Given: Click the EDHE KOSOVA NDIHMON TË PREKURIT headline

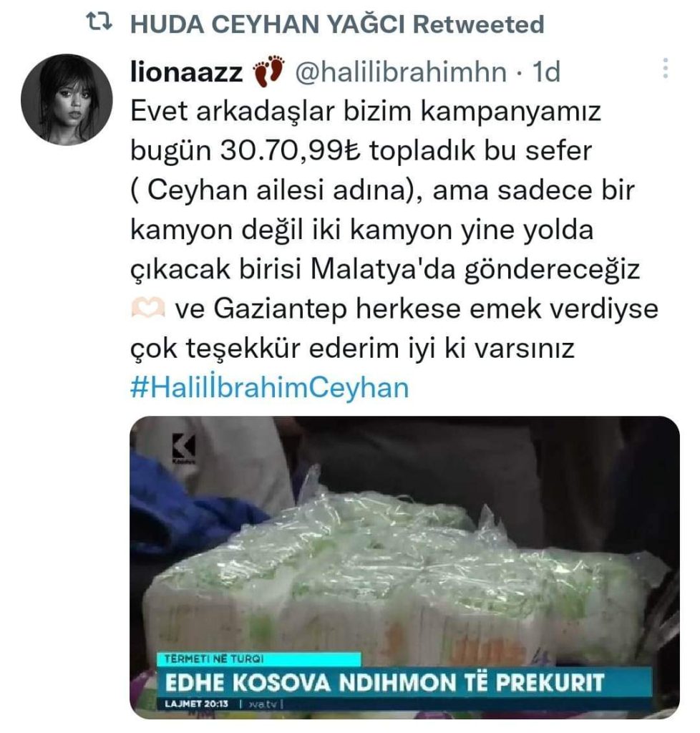Looking at the screenshot, I should click(x=384, y=682).
